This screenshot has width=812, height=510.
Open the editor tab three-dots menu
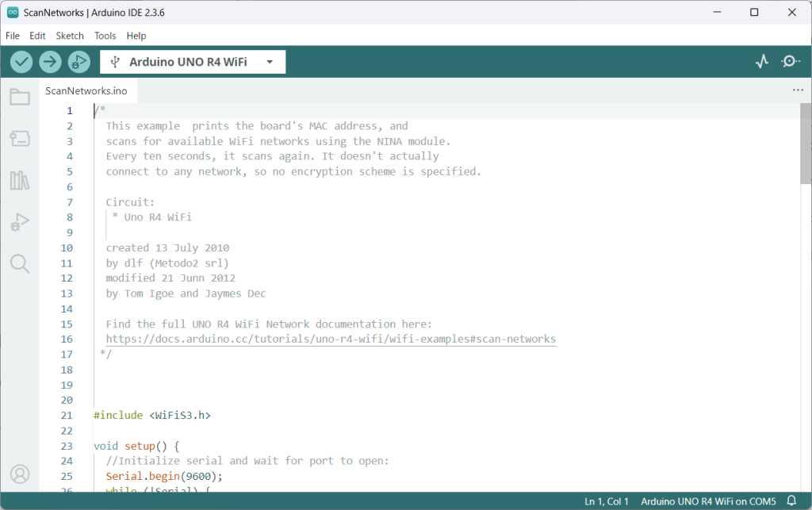[798, 90]
